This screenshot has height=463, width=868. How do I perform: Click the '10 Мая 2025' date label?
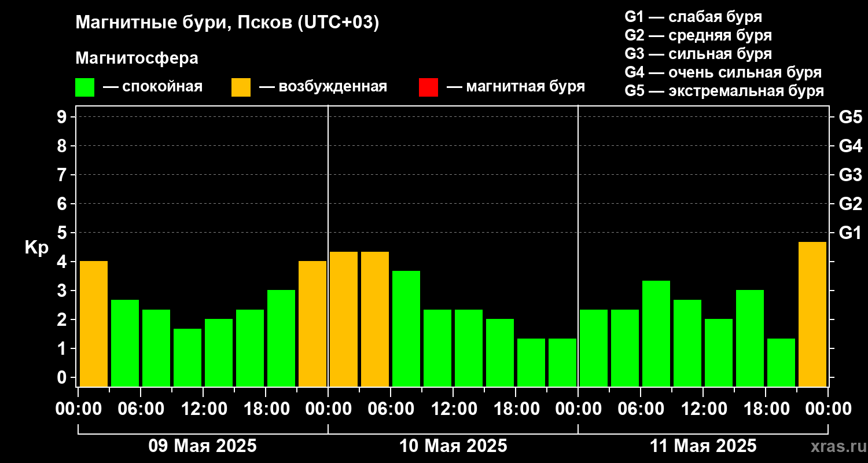453,446
